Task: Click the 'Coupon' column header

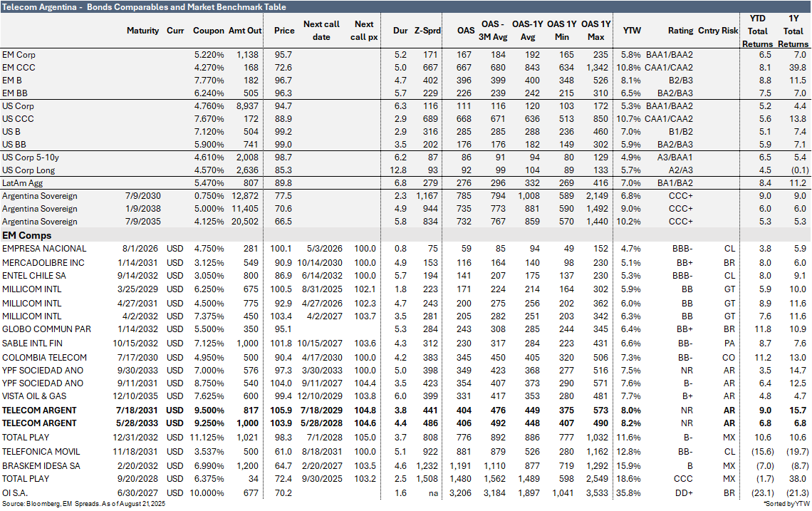Action: pos(209,31)
